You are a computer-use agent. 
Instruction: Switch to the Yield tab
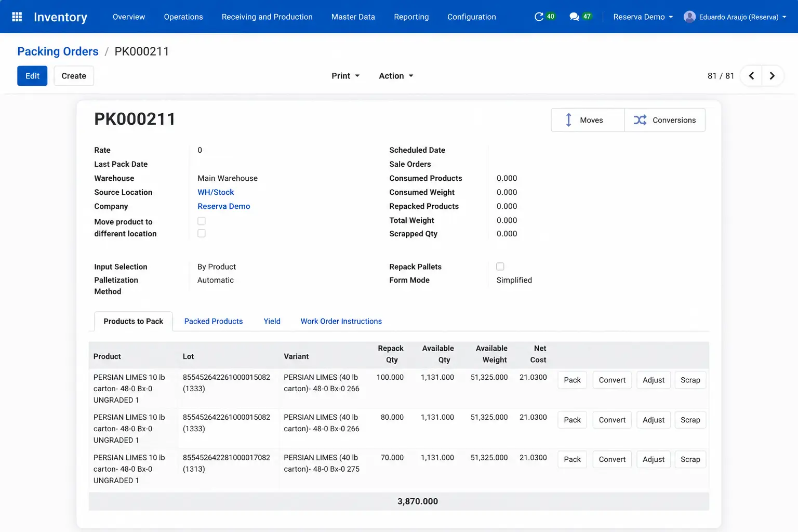point(272,321)
